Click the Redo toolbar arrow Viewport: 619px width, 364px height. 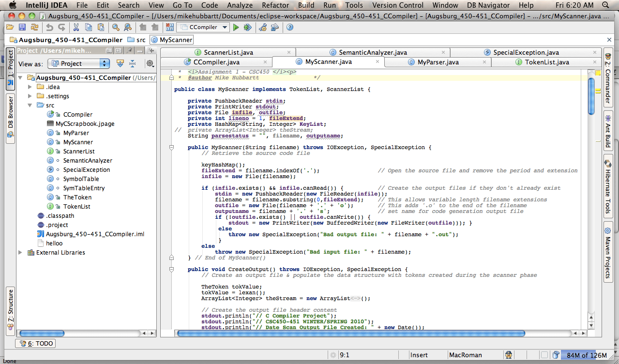click(61, 27)
